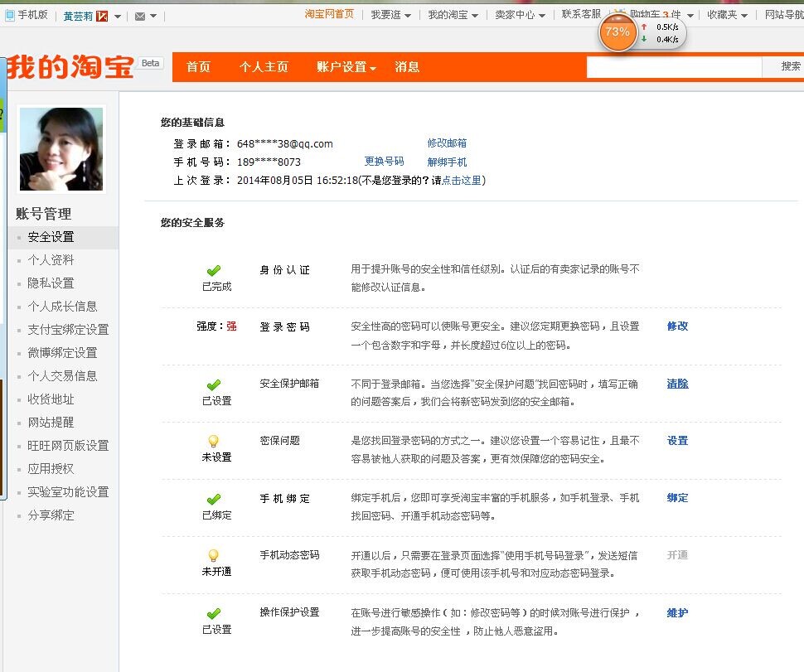Open 收货地址 in sidebar

point(51,399)
